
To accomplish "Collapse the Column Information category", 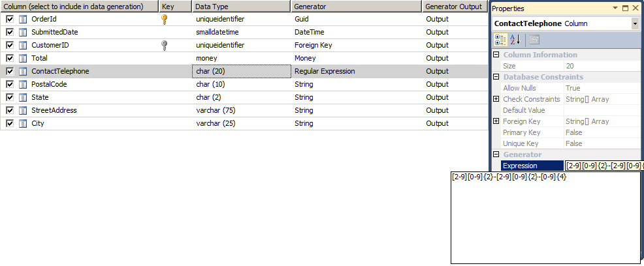I will click(x=496, y=55).
